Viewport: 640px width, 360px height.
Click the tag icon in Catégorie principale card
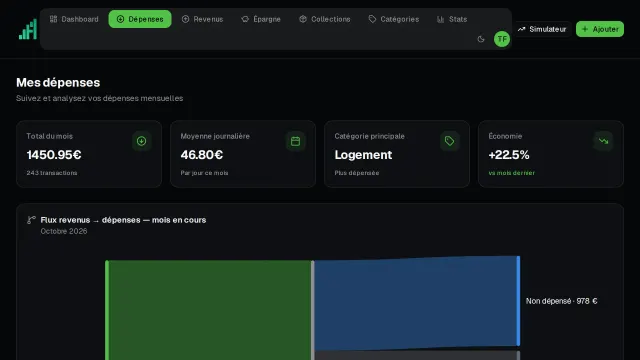click(449, 141)
